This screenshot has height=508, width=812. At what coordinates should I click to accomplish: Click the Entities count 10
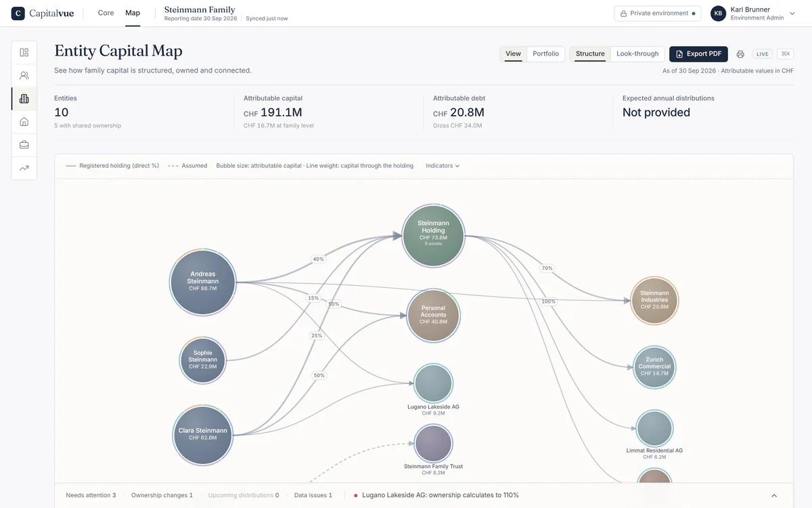pyautogui.click(x=62, y=112)
